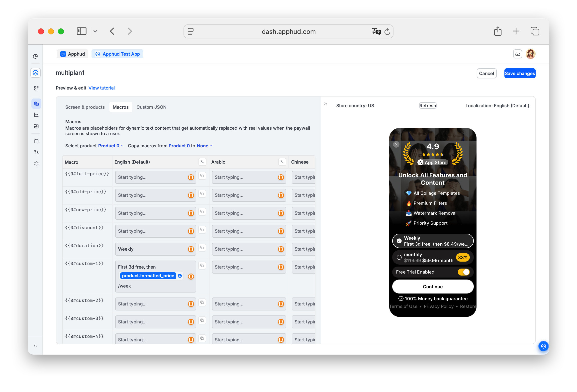The width and height of the screenshot is (577, 392).
Task: Open the highlighted paywalls sidebar icon
Action: point(36,103)
